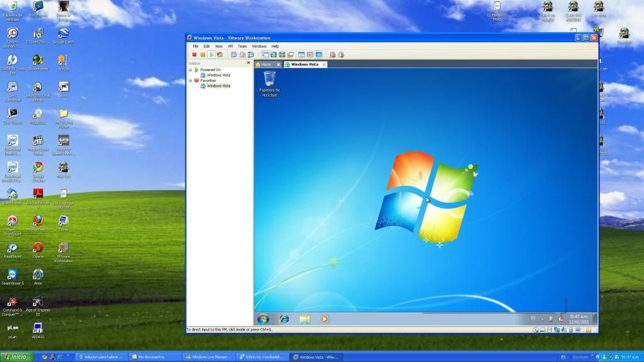Open Ares desktop shortcut
644x362 pixels.
38,277
